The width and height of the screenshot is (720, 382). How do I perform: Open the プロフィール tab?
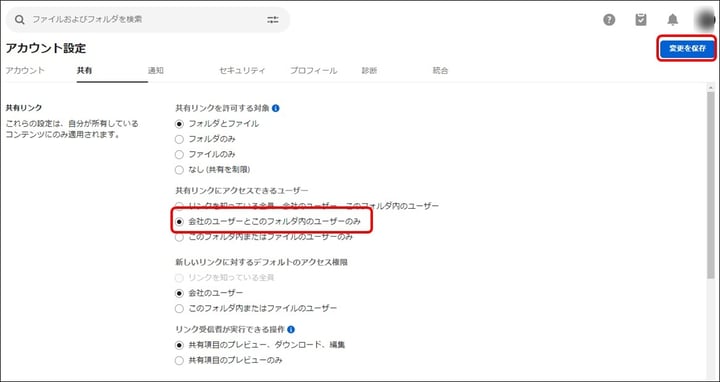coord(314,71)
